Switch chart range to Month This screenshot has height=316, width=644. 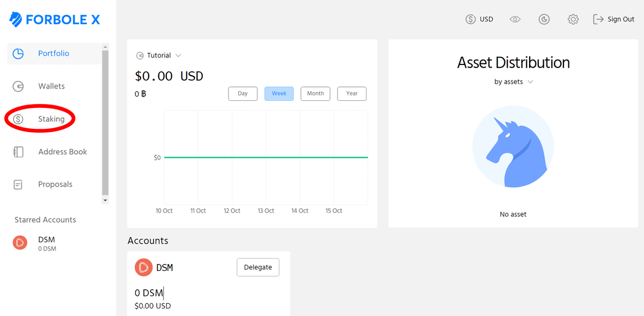tap(315, 93)
